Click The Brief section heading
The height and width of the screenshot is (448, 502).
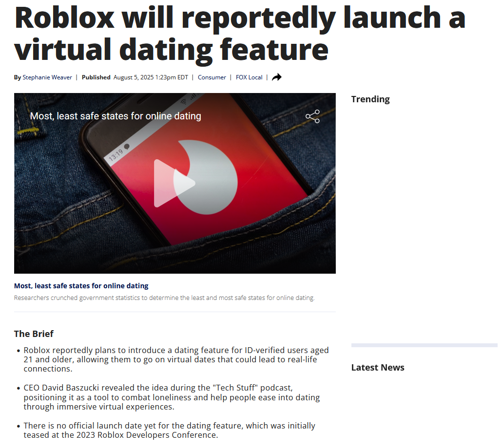34,334
